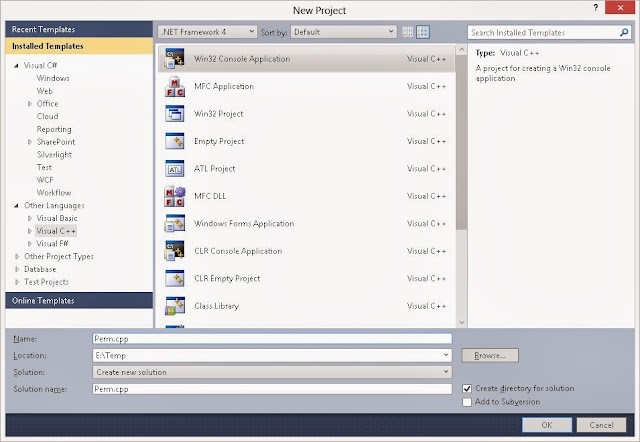
Task: Click the MFC DLL template icon
Action: (x=175, y=196)
